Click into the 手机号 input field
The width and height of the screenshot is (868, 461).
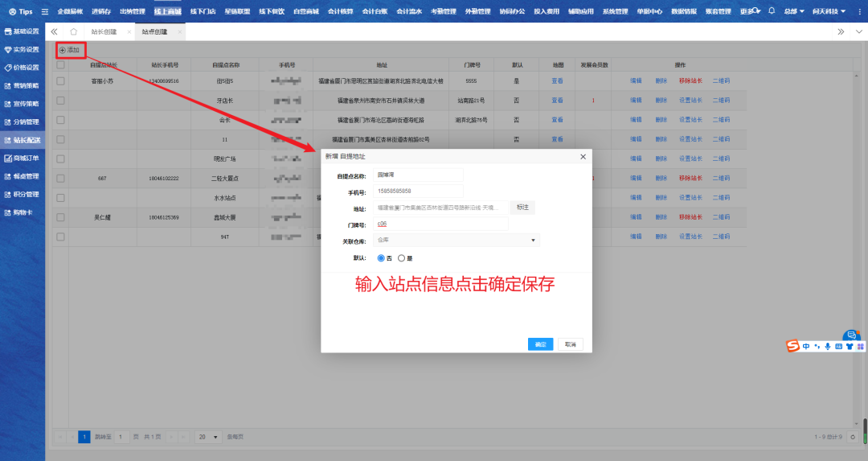point(418,191)
